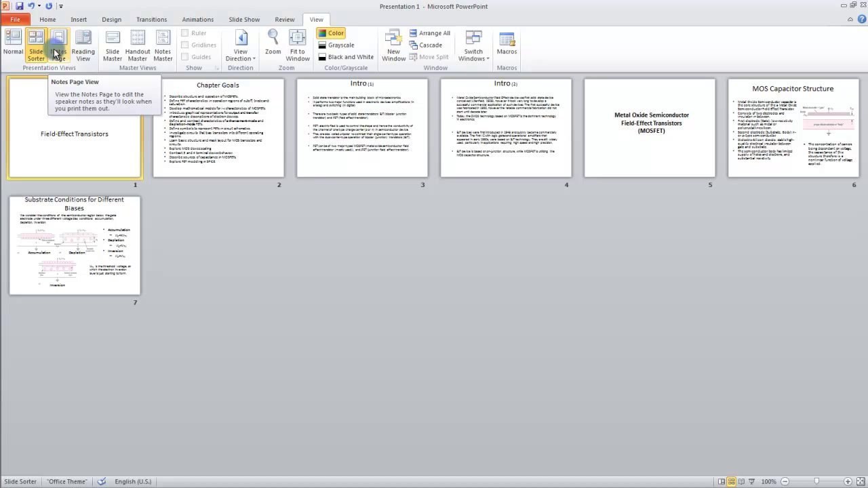The width and height of the screenshot is (868, 488).
Task: Run spell check from status bar icon
Action: click(102, 481)
